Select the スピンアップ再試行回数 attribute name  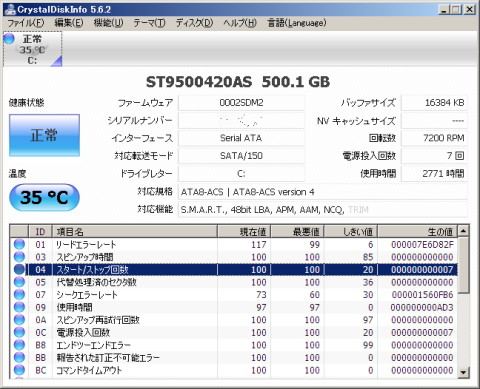(x=98, y=320)
